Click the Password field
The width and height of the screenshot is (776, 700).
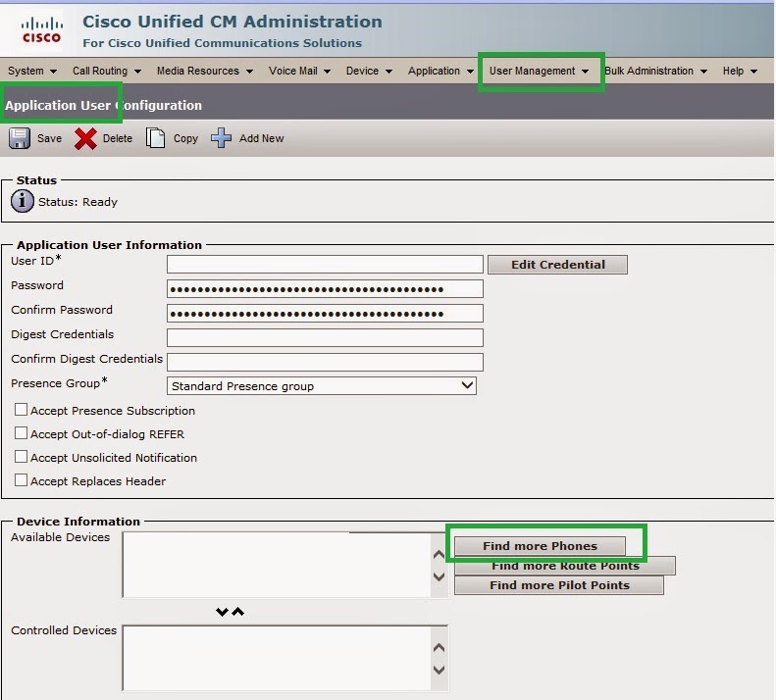click(x=325, y=289)
